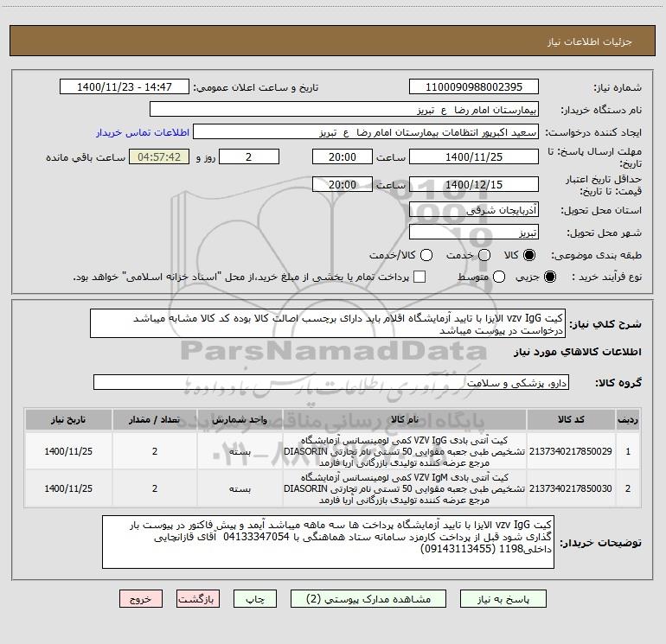Click the response deadline hour 20:00 field
The width and height of the screenshot is (666, 644).
343,156
